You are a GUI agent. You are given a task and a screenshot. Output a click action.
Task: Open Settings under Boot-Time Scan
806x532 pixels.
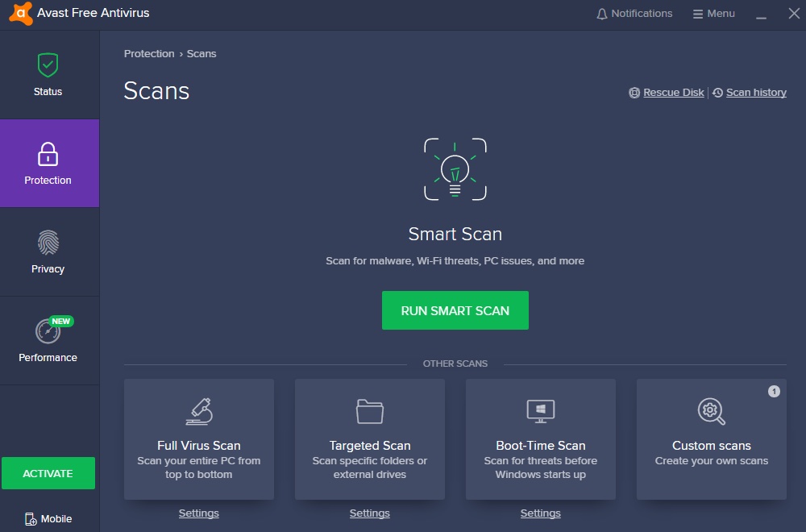coord(540,513)
